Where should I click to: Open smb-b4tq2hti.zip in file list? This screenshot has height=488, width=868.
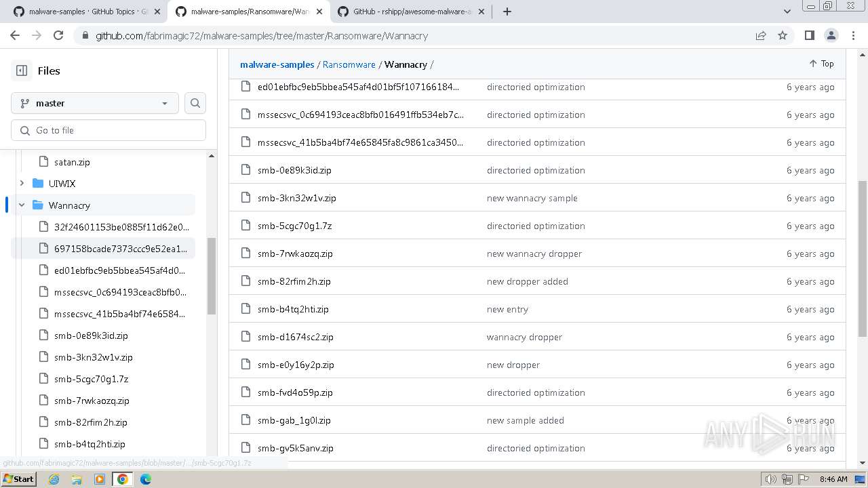(x=293, y=309)
